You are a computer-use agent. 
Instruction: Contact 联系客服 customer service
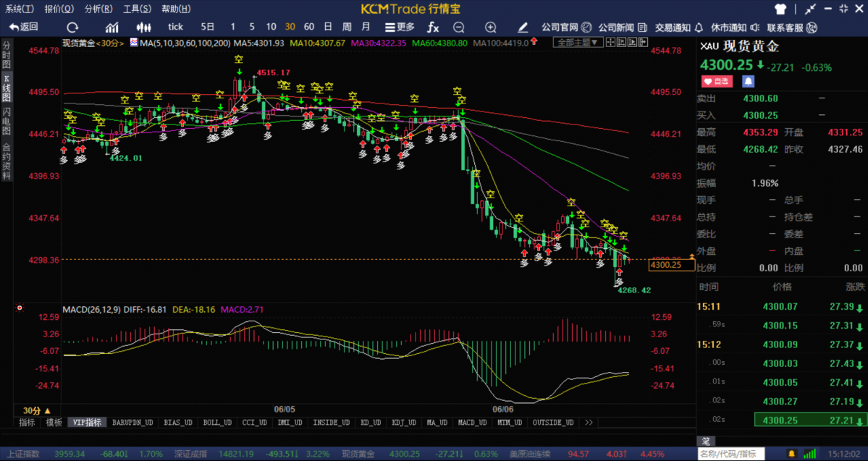point(791,27)
